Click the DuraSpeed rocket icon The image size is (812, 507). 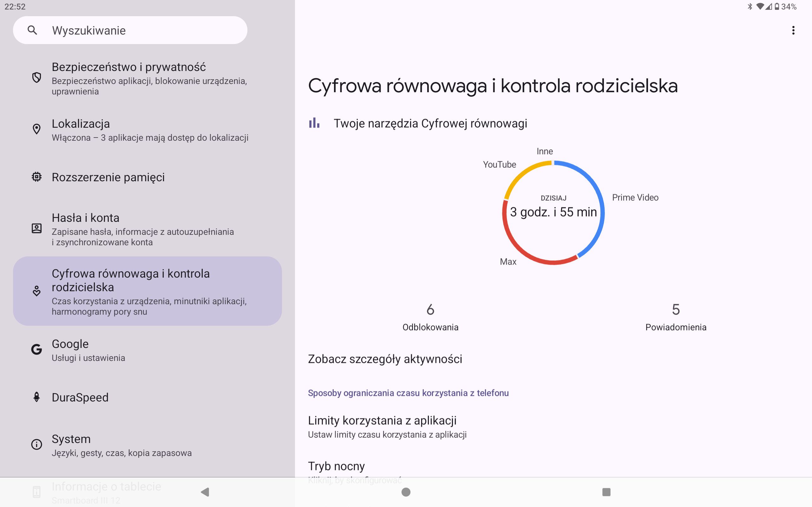click(36, 397)
